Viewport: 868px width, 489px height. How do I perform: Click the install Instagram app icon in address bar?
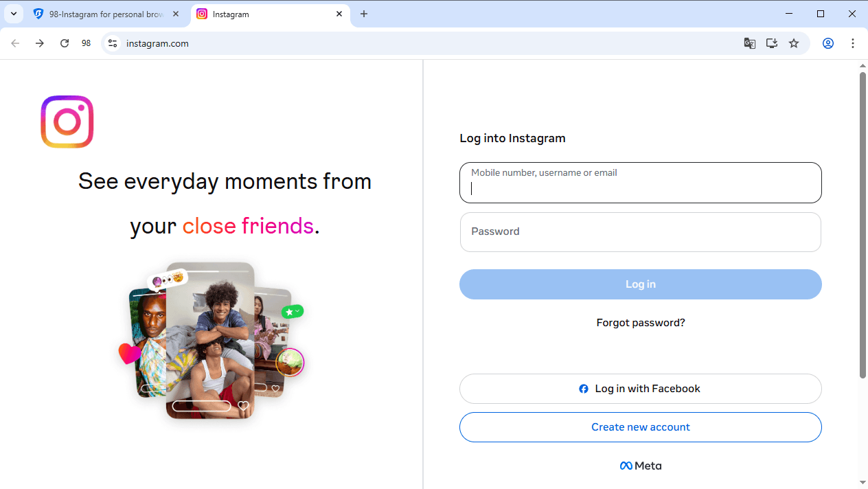pos(771,43)
